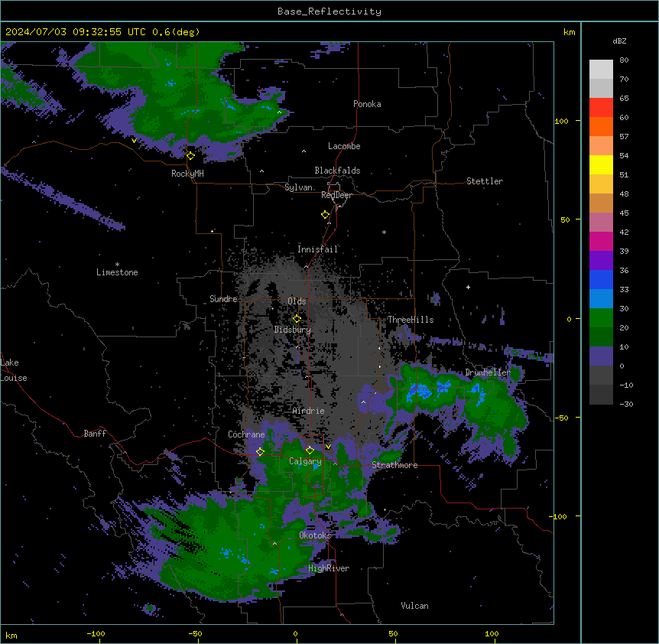Click the Drumheller label
Image resolution: width=659 pixels, height=644 pixels.
[x=488, y=372]
